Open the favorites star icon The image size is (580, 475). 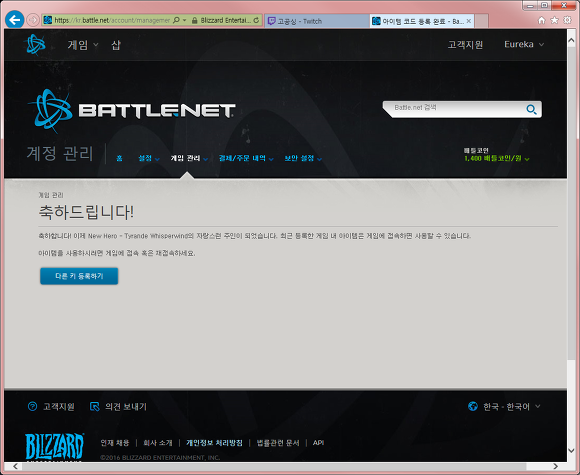coord(554,20)
